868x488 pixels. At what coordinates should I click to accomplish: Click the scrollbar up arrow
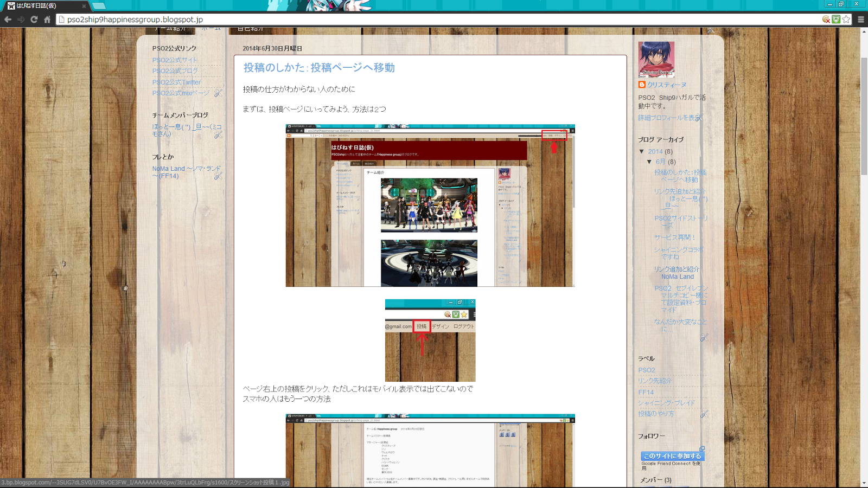point(864,31)
